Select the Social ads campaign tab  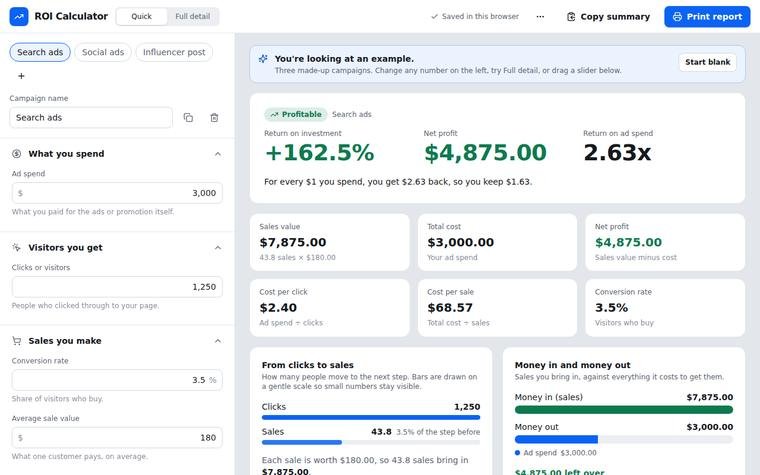(x=103, y=52)
